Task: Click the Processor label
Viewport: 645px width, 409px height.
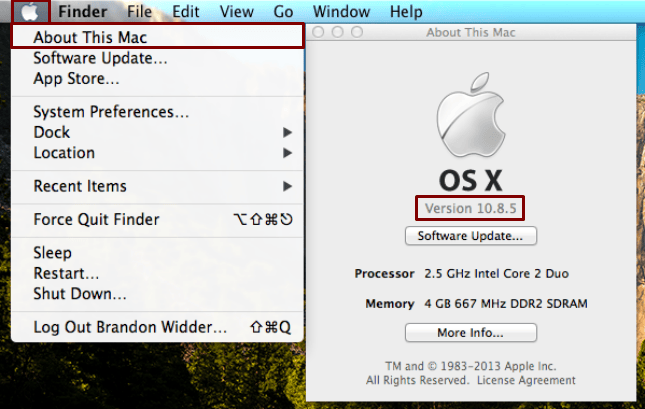Action: [x=384, y=274]
